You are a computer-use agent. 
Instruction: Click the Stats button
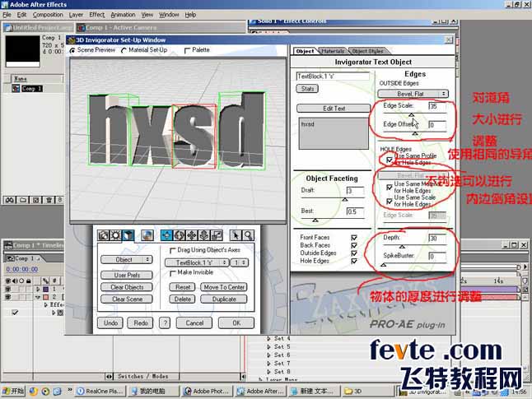(307, 89)
